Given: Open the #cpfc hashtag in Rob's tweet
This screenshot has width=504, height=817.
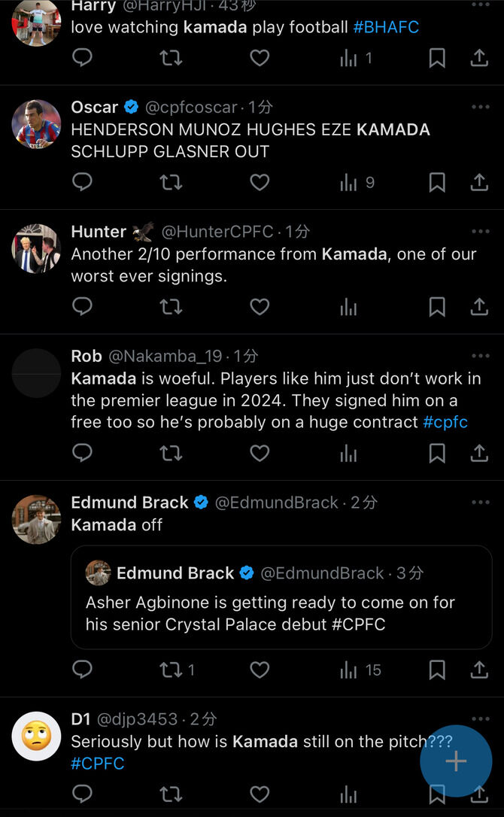Looking at the screenshot, I should 445,422.
